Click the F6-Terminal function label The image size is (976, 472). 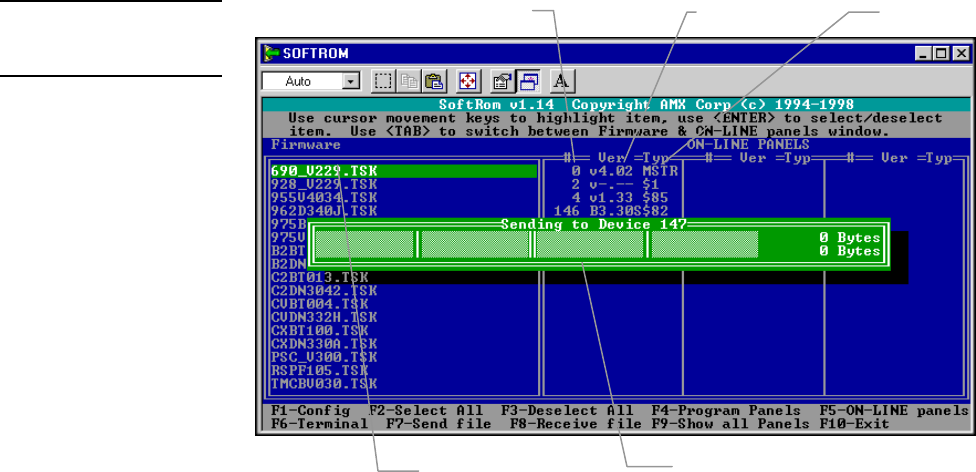(320, 424)
